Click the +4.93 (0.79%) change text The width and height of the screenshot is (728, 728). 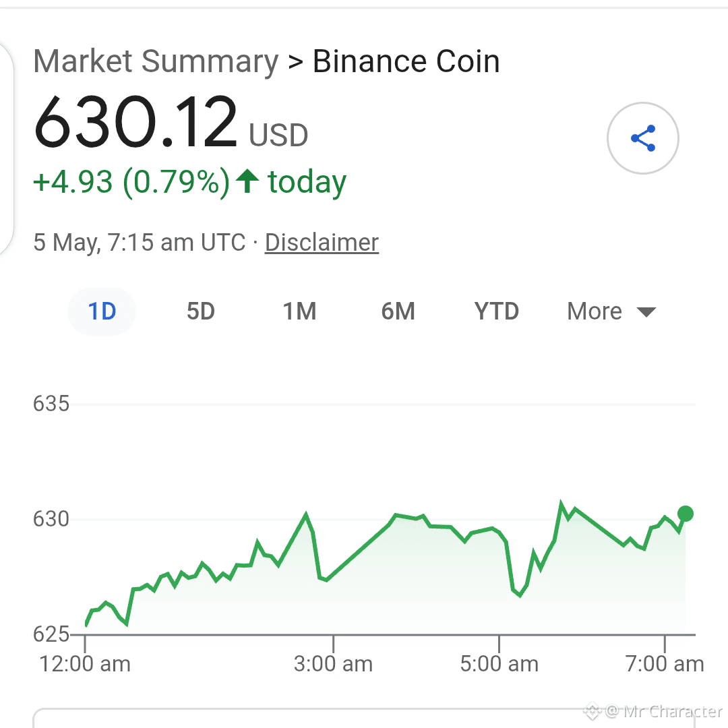coord(131,181)
